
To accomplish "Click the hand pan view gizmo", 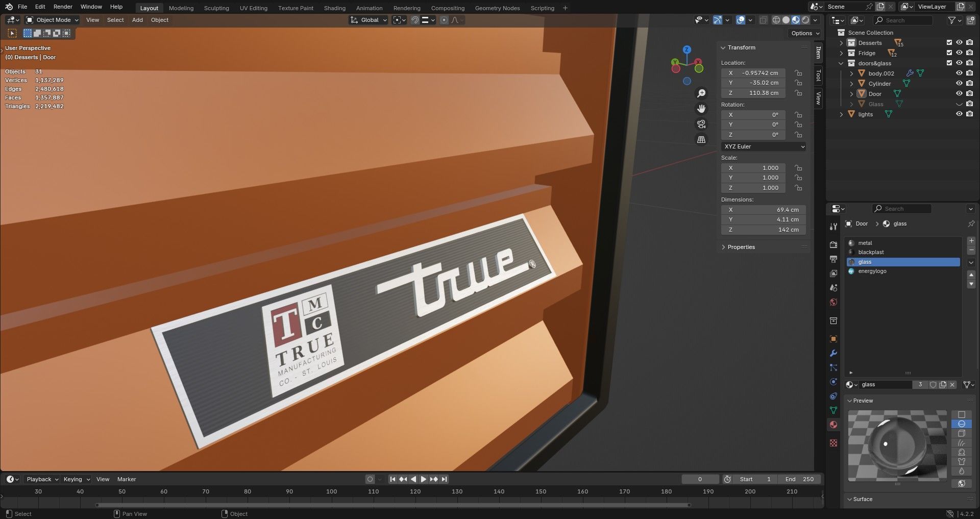I will tap(701, 109).
